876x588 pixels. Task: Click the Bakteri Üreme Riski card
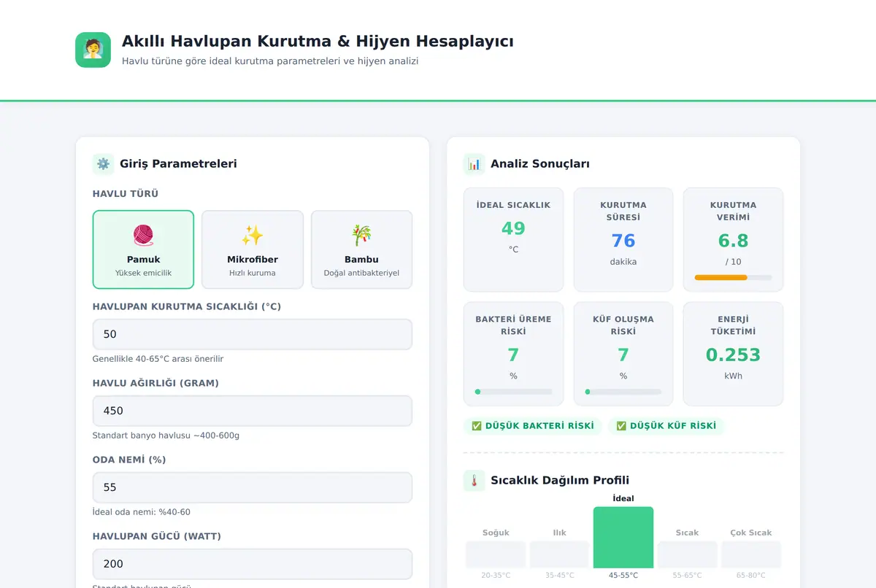(x=513, y=354)
